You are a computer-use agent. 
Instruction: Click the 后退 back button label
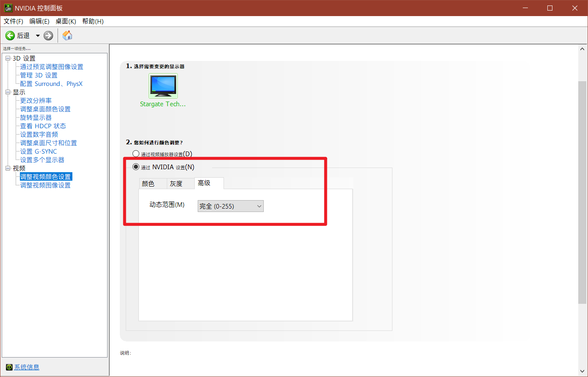(x=23, y=36)
